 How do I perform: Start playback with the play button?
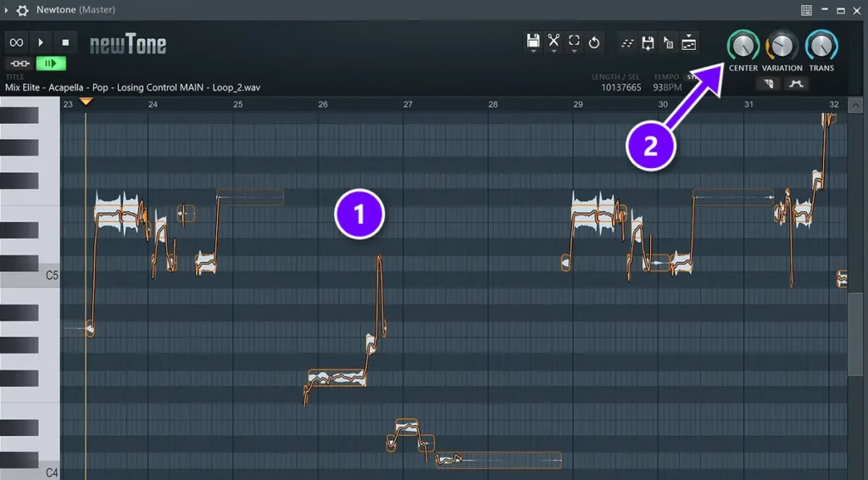pos(41,42)
